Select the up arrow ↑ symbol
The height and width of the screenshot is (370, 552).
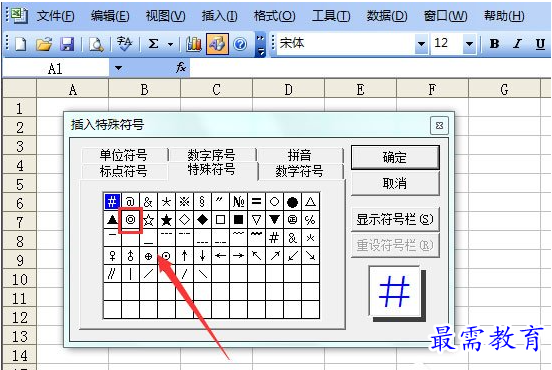184,256
